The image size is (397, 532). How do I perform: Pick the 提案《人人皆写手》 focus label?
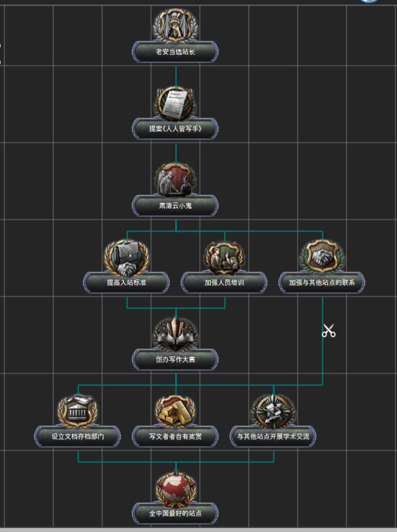coord(176,129)
